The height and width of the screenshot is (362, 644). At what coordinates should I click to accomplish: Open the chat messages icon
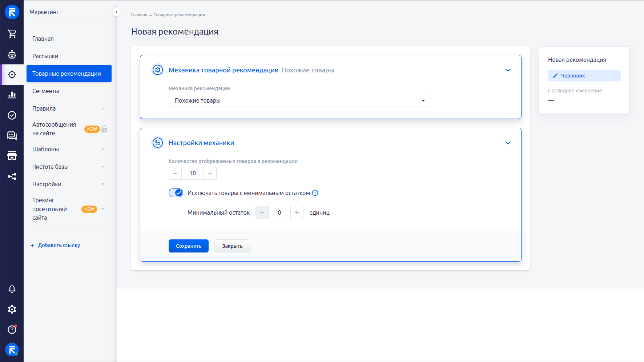pyautogui.click(x=12, y=136)
